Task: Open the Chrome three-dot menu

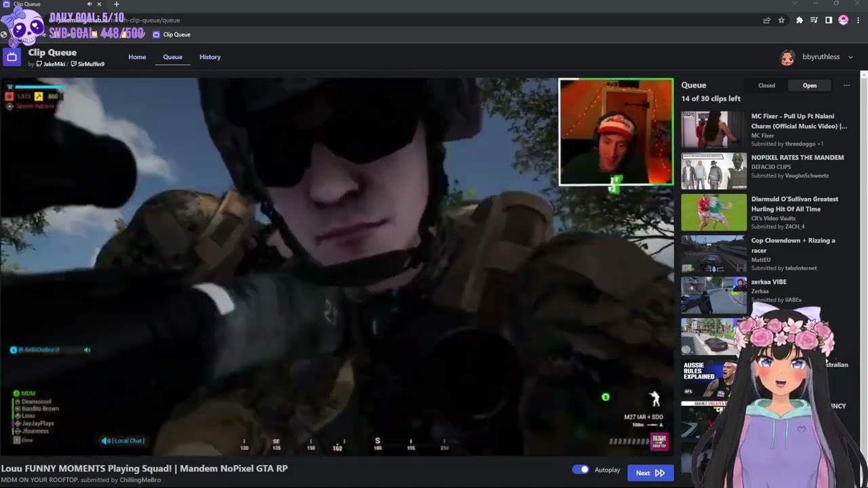Action: coord(859,20)
